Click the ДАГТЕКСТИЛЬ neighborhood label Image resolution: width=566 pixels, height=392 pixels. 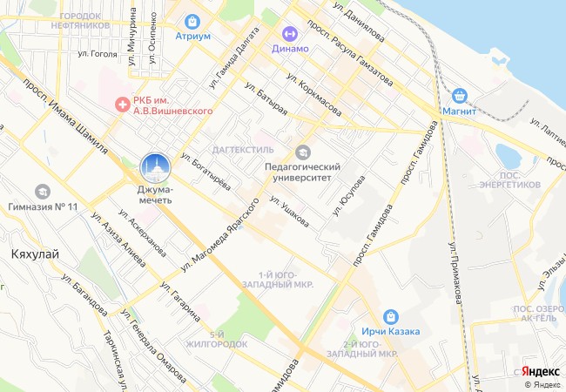pos(243,150)
